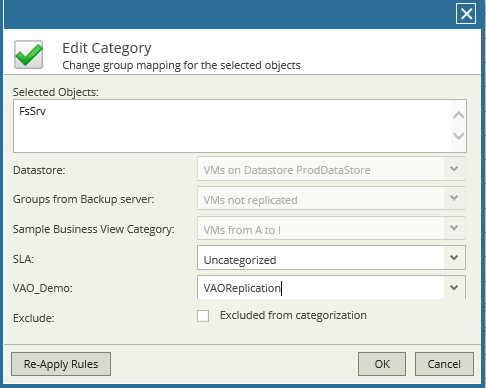Click the Exclude label
This screenshot has height=388, width=486.
coord(33,318)
